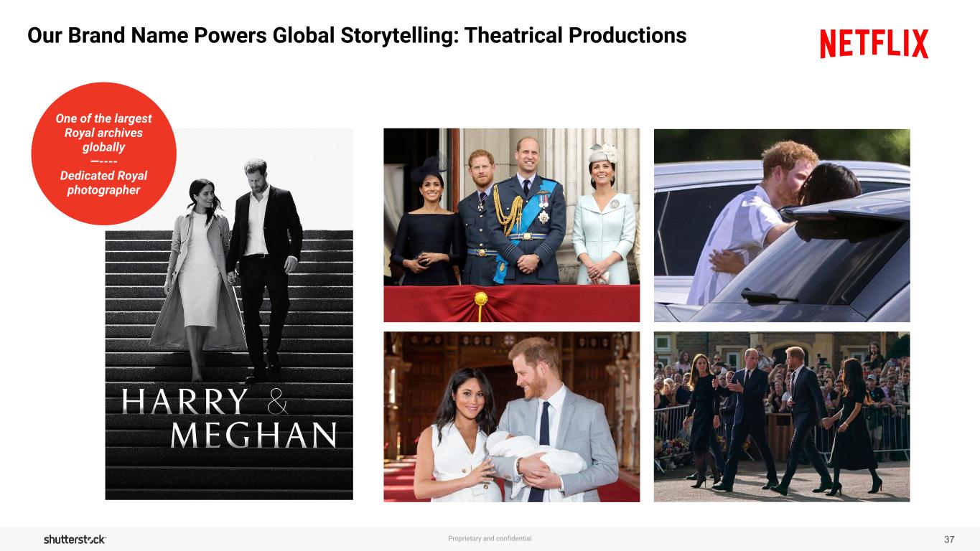Open the Harry & Meghan poster image

(x=229, y=314)
